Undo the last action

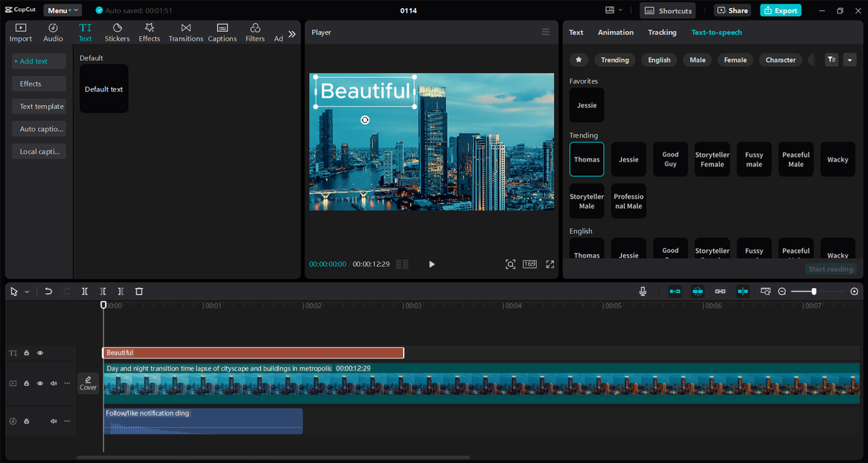click(x=48, y=291)
